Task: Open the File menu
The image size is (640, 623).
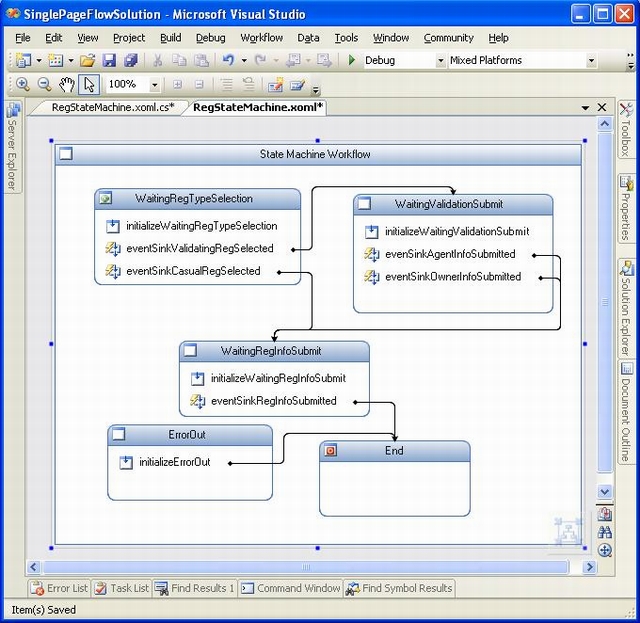Action: point(23,38)
